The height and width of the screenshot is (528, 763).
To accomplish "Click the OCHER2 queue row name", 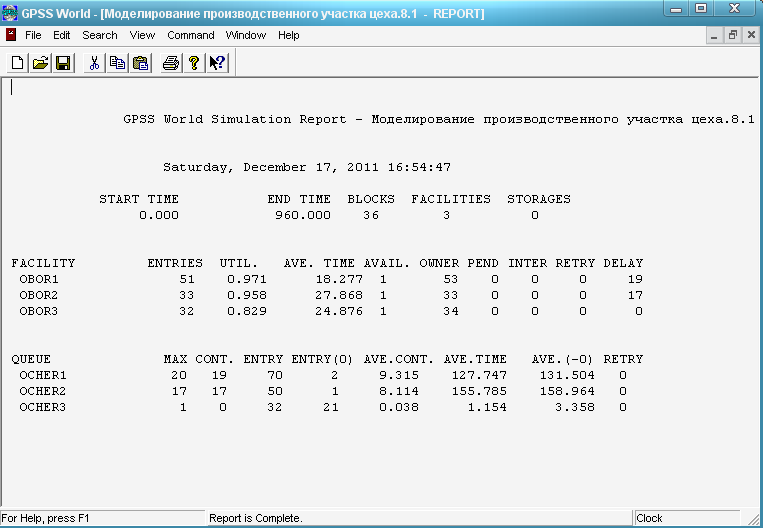I will click(x=43, y=391).
